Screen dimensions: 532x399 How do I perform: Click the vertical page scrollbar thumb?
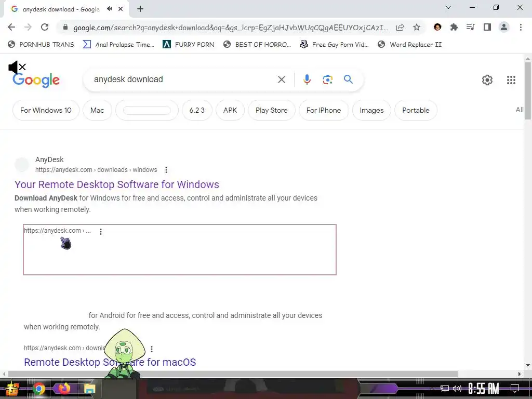click(528, 90)
